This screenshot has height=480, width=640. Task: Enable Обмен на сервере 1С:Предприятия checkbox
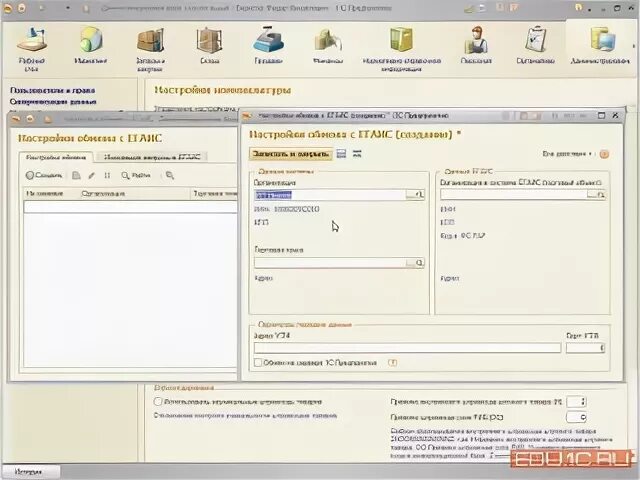pos(258,362)
